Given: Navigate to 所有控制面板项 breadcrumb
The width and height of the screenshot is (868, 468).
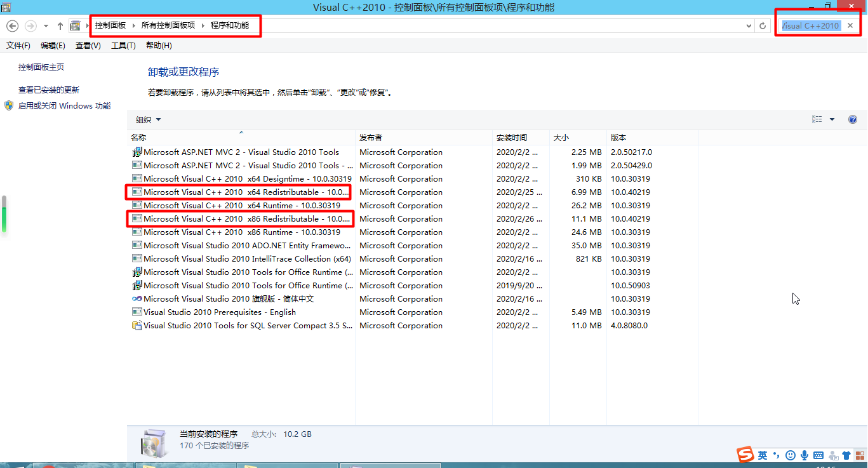Looking at the screenshot, I should (x=168, y=25).
